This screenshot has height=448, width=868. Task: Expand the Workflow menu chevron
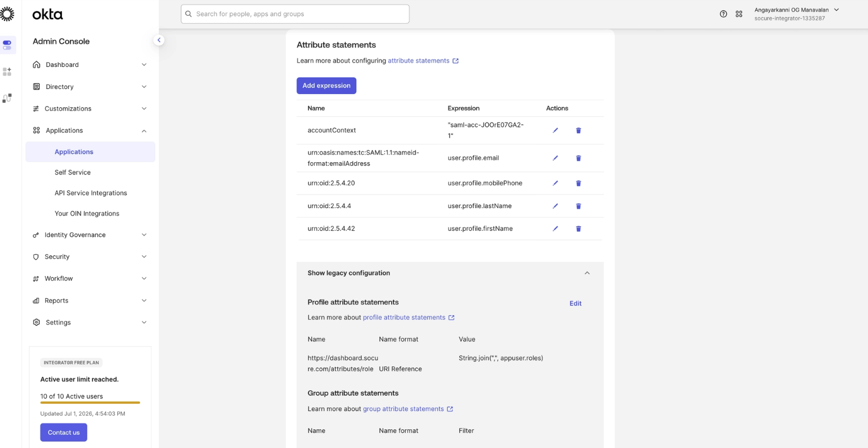(x=144, y=278)
